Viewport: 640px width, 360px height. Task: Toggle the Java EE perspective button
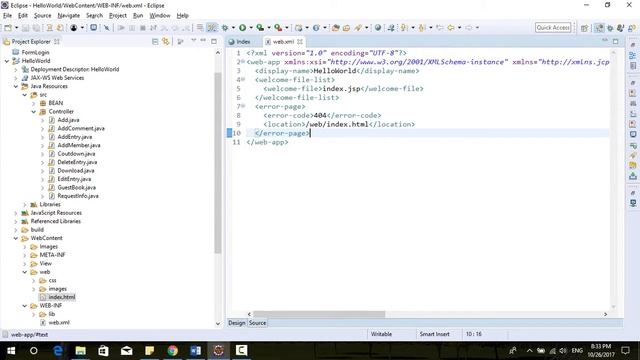[x=599, y=28]
